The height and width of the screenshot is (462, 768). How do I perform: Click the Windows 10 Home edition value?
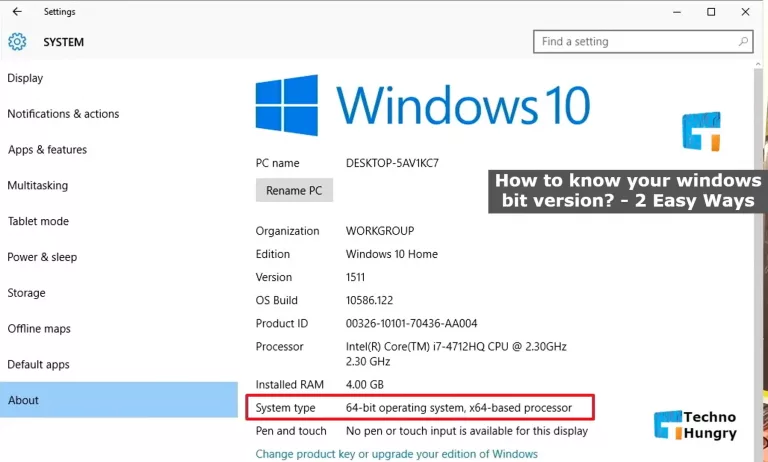click(392, 254)
